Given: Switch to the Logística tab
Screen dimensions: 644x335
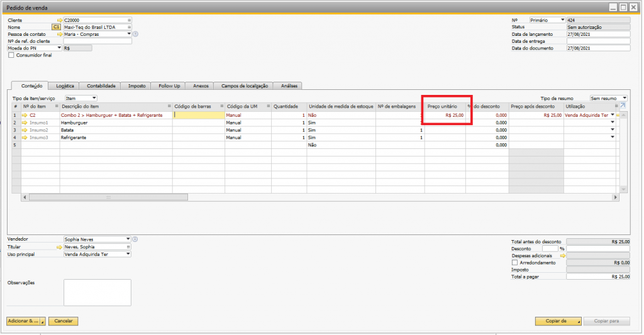Looking at the screenshot, I should click(65, 85).
